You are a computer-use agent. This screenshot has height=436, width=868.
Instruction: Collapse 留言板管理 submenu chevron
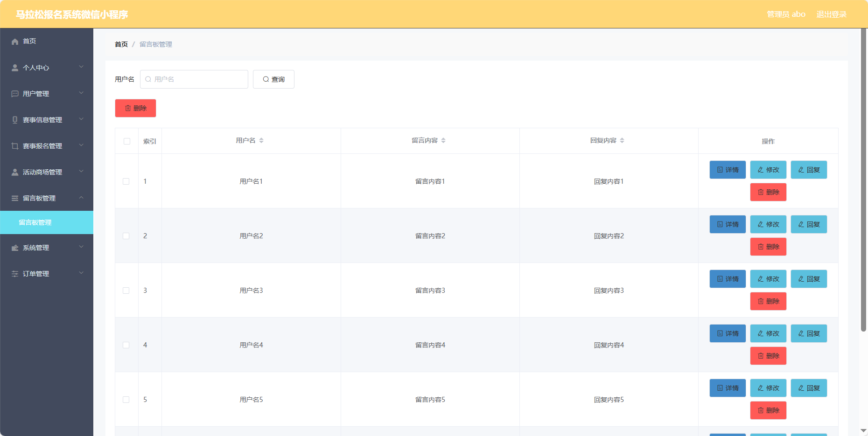click(81, 197)
